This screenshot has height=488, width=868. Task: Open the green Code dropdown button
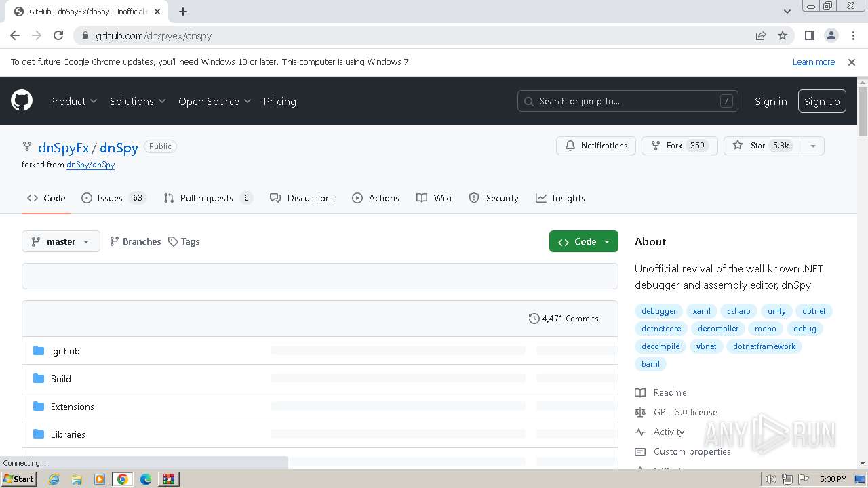(584, 241)
